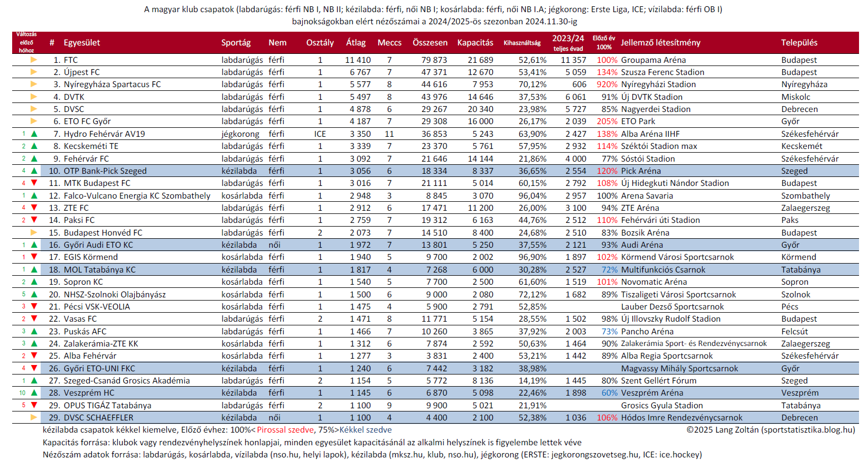The height and width of the screenshot is (468, 868).
Task: Click the Kihasználtság column header
Action: pyautogui.click(x=522, y=43)
